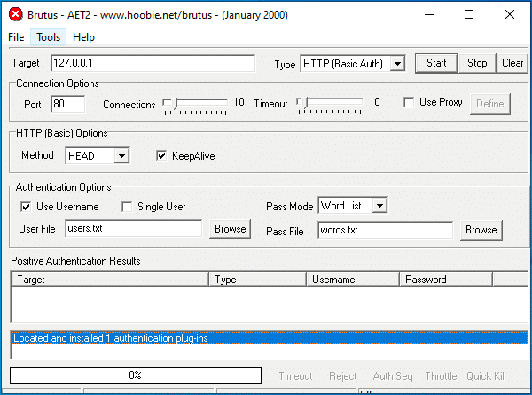Click the Connections slider handle

coord(176,103)
